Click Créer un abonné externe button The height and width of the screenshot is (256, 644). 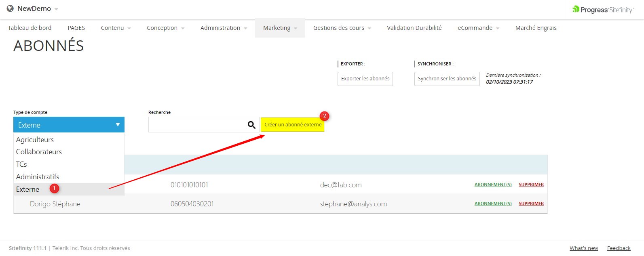point(293,125)
